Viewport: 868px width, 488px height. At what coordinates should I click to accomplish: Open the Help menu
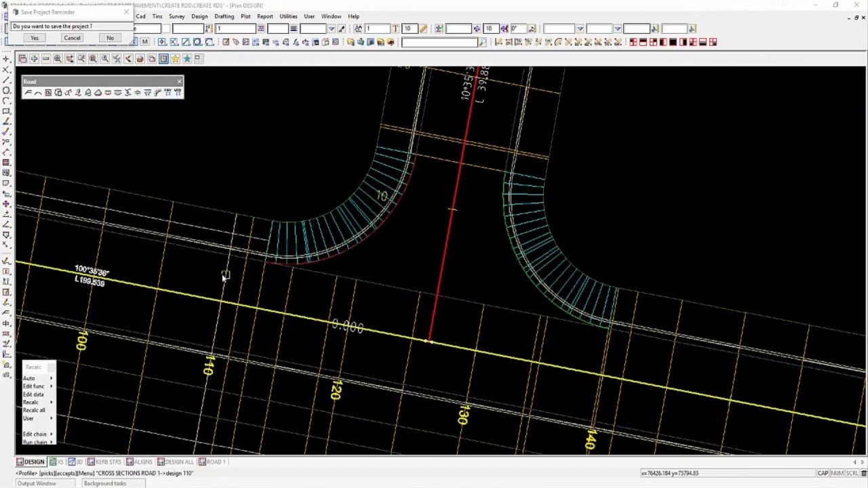pyautogui.click(x=354, y=16)
